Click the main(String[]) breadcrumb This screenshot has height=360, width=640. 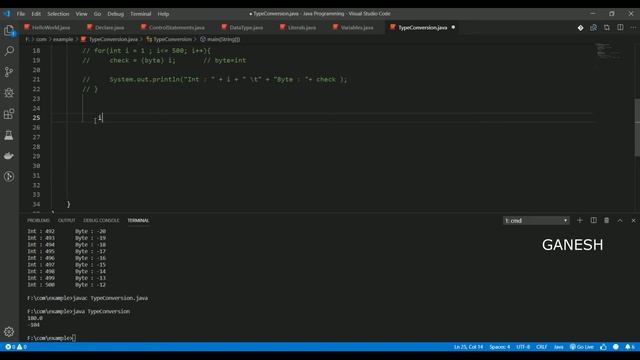[x=220, y=40]
